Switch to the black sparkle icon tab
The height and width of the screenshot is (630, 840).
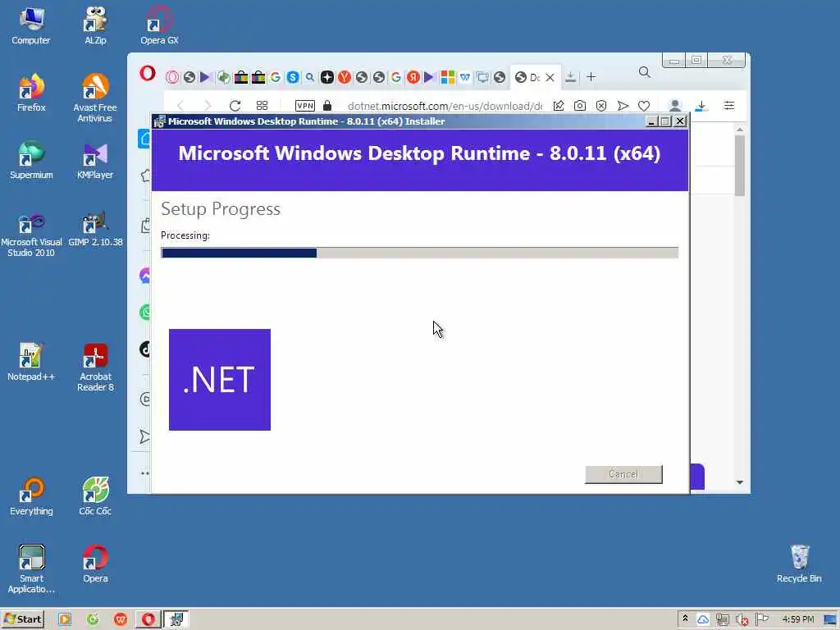(x=326, y=77)
